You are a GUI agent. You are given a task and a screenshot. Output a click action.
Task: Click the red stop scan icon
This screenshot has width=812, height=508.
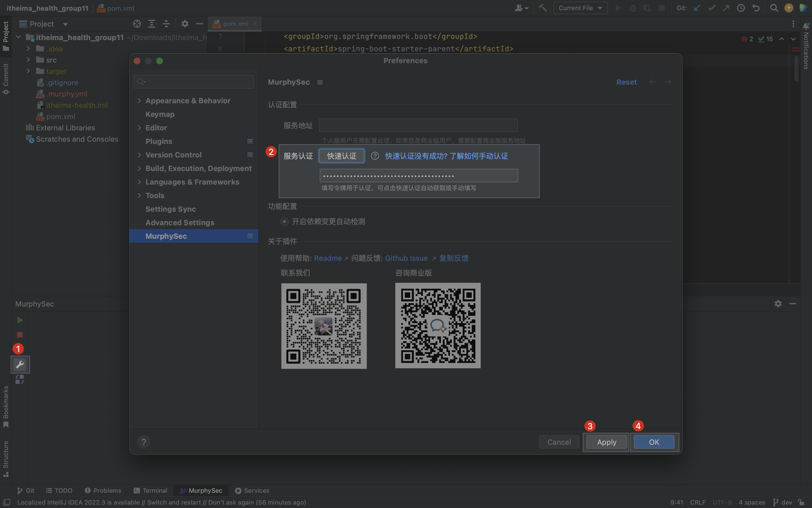[20, 335]
